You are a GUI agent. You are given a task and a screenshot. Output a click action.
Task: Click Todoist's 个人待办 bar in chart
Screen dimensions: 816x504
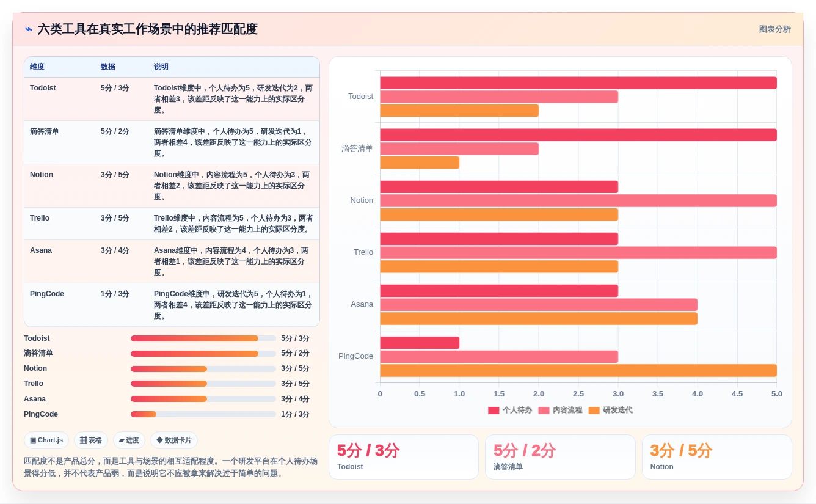click(578, 83)
